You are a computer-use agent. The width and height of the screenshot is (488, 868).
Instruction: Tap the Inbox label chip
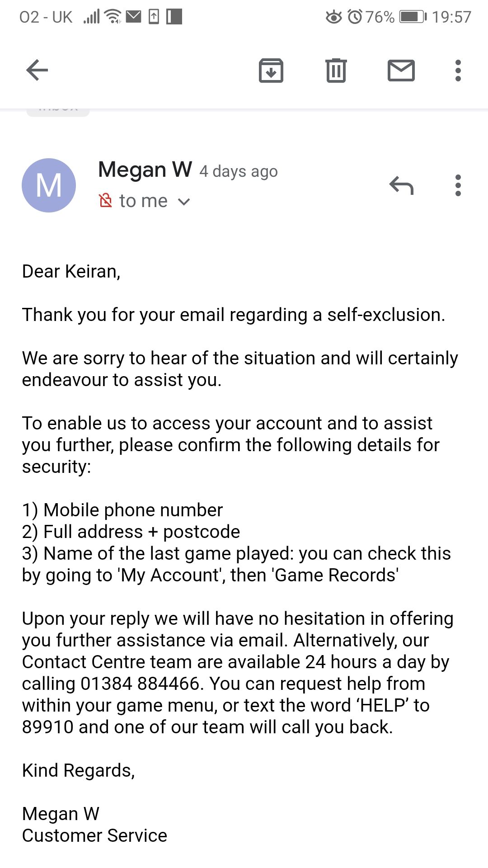(58, 111)
